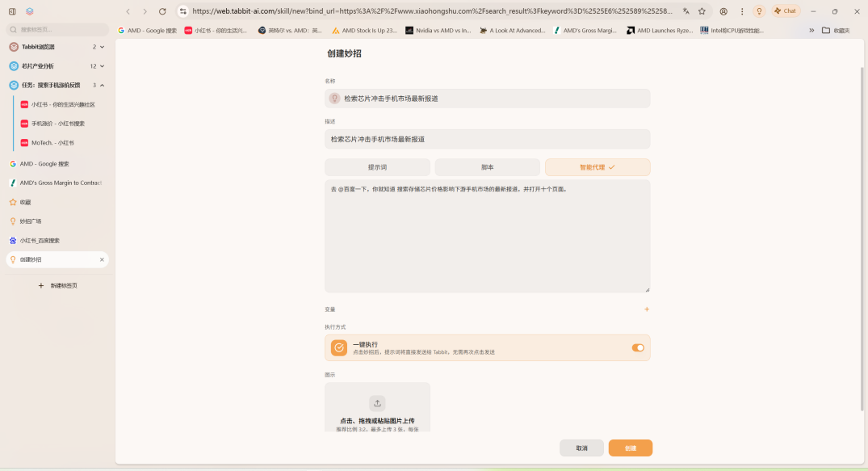Toggle the sidebar panel icon
Image resolution: width=868 pixels, height=471 pixels.
(x=12, y=11)
